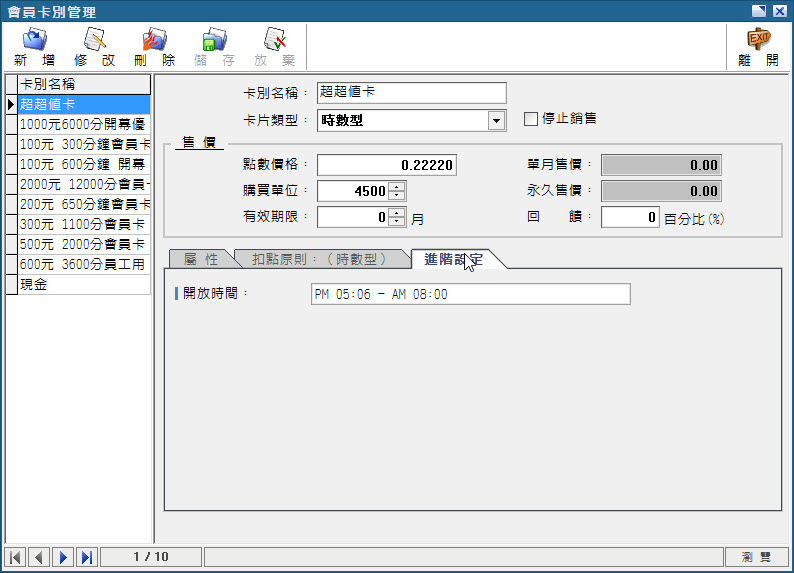Enable the 停止銷售 checkbox
The image size is (794, 573).
pyautogui.click(x=531, y=119)
